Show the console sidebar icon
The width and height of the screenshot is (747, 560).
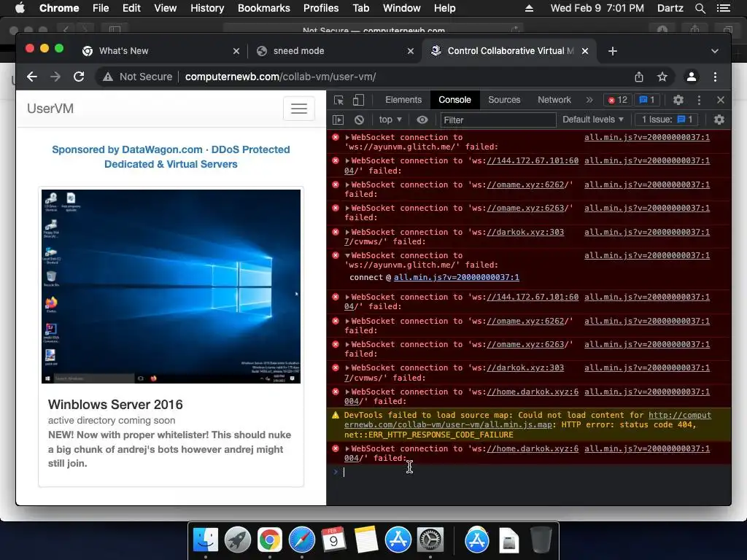tap(338, 120)
